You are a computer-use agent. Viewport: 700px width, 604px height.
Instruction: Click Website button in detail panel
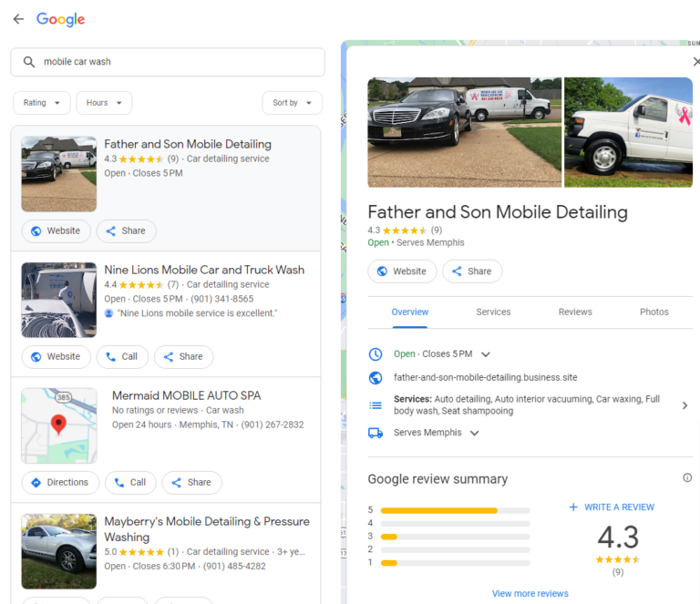coord(402,271)
